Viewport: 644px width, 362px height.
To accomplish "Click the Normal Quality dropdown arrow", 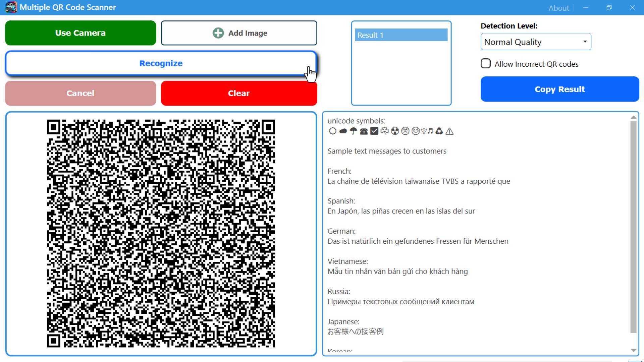I will [585, 42].
